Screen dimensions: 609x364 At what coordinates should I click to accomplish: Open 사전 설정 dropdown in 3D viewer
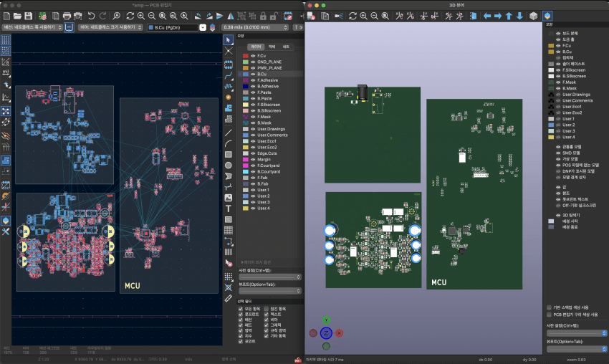pyautogui.click(x=577, y=333)
